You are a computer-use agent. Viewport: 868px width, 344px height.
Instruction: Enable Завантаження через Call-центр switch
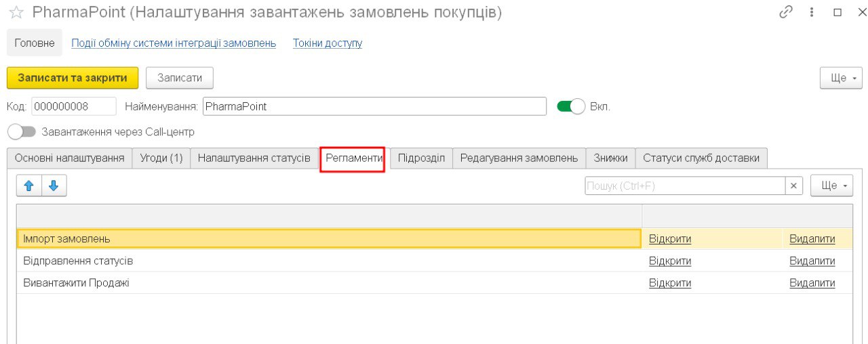click(x=20, y=131)
